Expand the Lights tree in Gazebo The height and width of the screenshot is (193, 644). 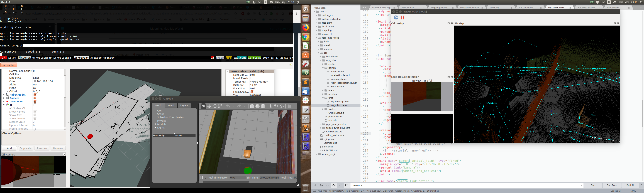click(x=155, y=128)
